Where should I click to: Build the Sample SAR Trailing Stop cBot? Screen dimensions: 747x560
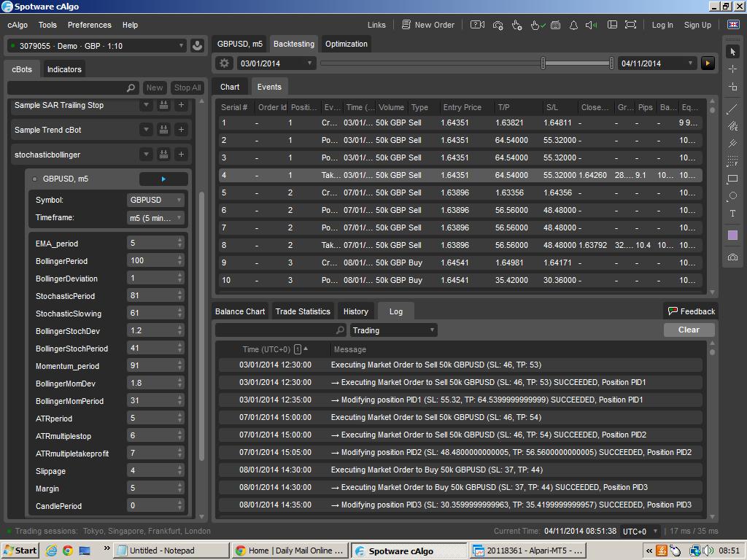coord(163,105)
